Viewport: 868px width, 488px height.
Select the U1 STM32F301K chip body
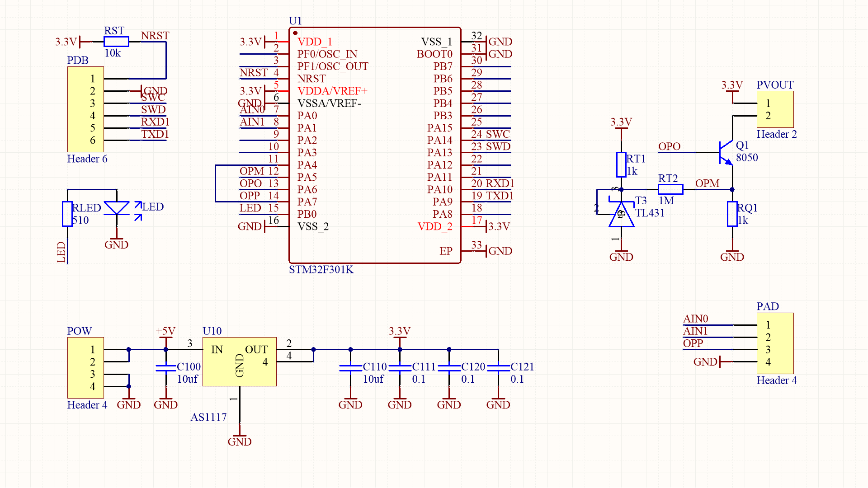(x=375, y=145)
